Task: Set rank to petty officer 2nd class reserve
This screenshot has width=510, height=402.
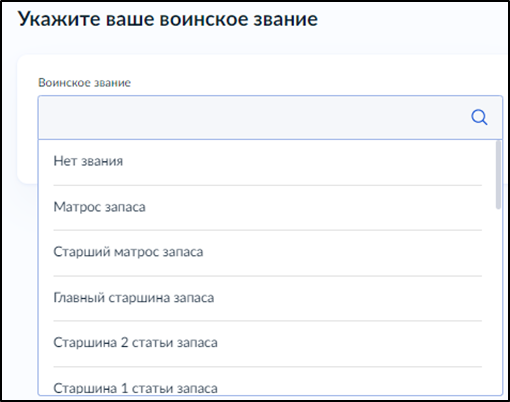Action: tap(268, 343)
